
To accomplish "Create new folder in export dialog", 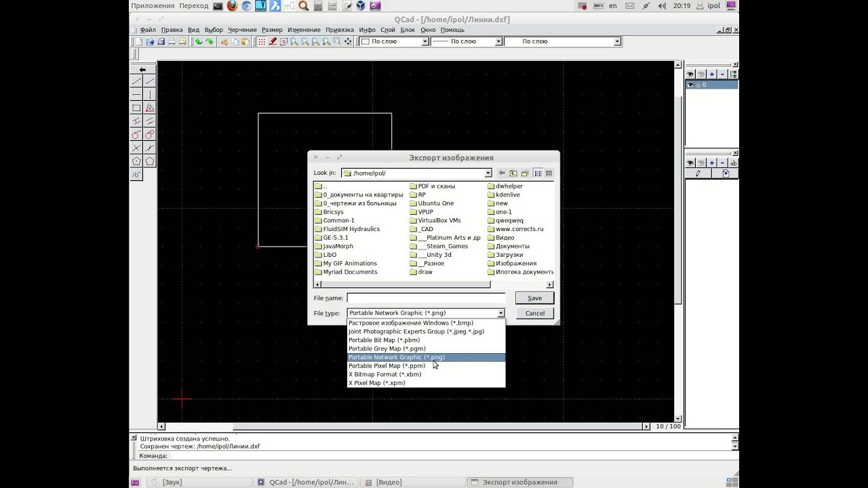I will [525, 174].
